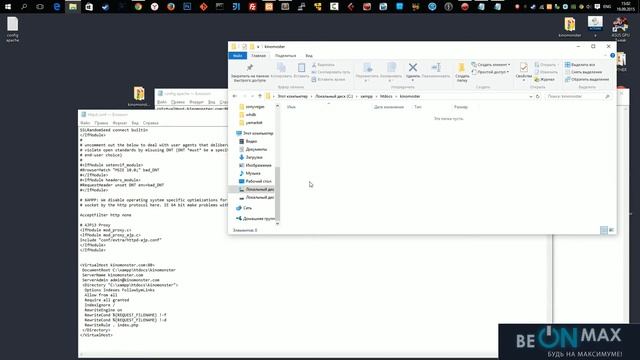This screenshot has width=640, height=360.
Task: Click the Move to (Переместить) icon
Action: 367,68
